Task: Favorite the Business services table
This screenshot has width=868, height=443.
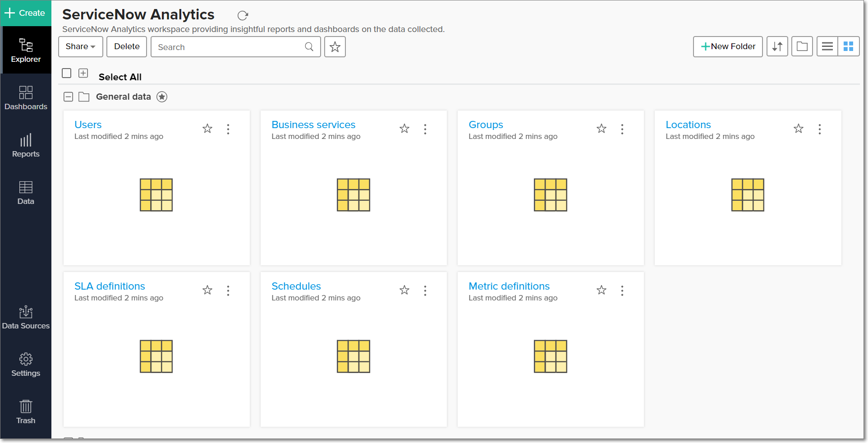Action: (x=404, y=129)
